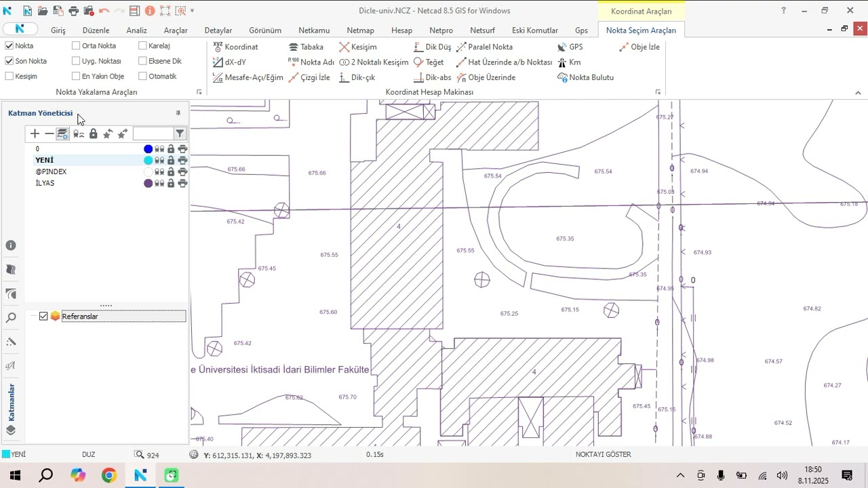868x488 pixels.
Task: Open the GPS tool
Action: tap(570, 47)
